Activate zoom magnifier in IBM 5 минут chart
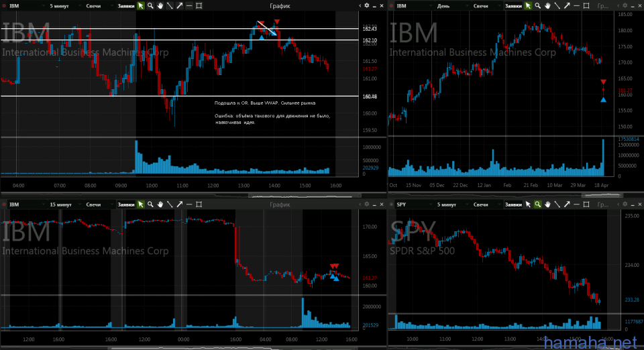The width and height of the screenshot is (644, 350). (150, 6)
